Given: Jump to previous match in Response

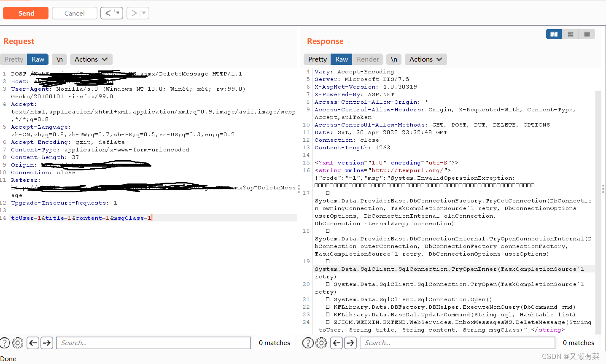Looking at the screenshot, I should [x=337, y=343].
